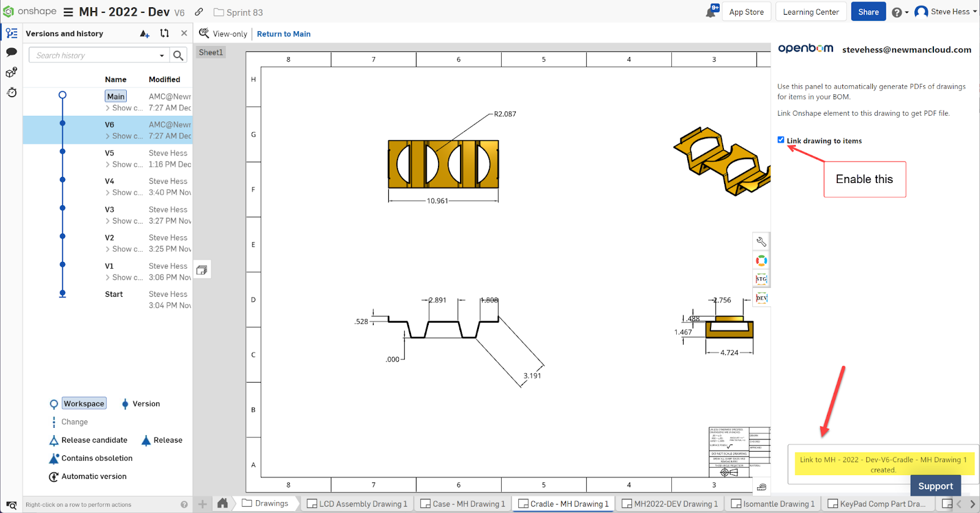980x513 pixels.
Task: Click the V4 node on version graph
Action: point(62,179)
